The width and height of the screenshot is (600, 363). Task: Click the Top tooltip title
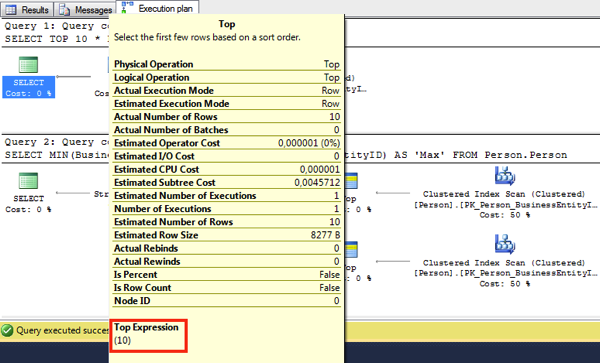pyautogui.click(x=227, y=24)
